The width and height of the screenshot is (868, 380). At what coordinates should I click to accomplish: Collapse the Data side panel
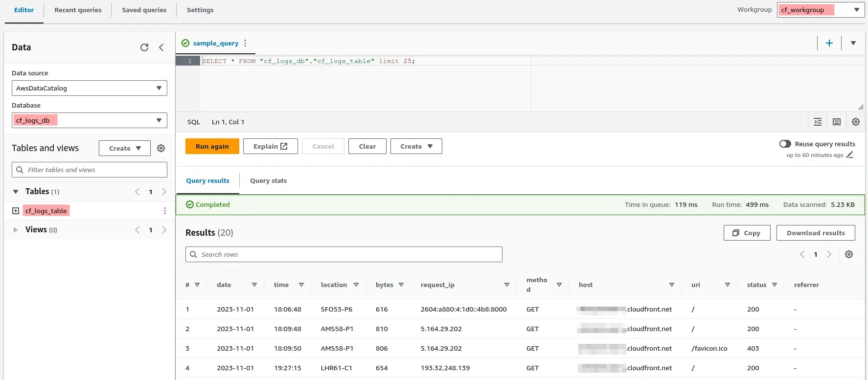click(161, 47)
